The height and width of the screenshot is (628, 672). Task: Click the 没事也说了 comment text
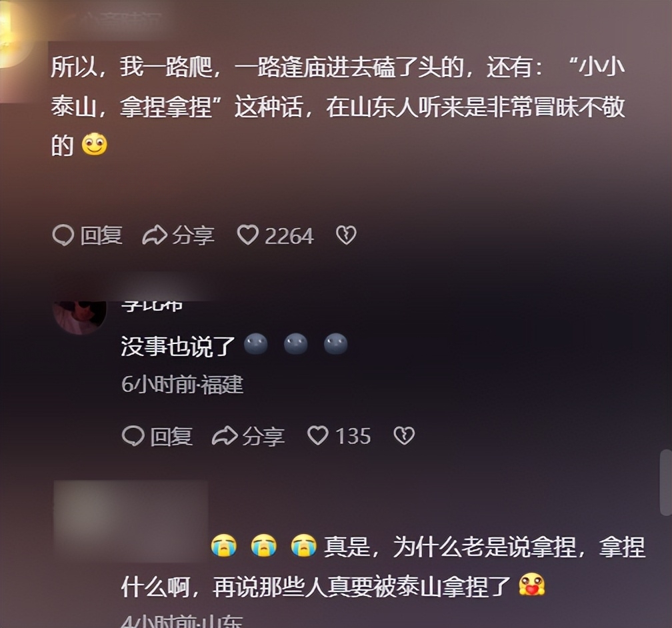[x=178, y=345]
